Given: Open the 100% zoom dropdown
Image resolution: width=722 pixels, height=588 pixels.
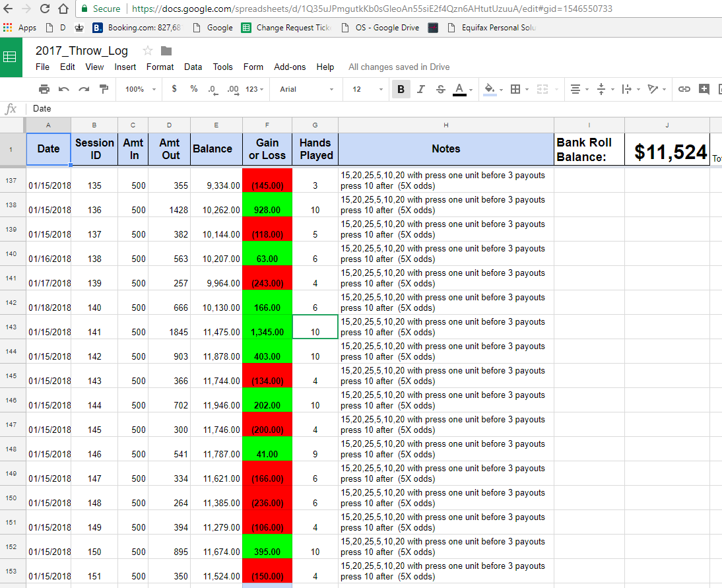Looking at the screenshot, I should pyautogui.click(x=141, y=89).
